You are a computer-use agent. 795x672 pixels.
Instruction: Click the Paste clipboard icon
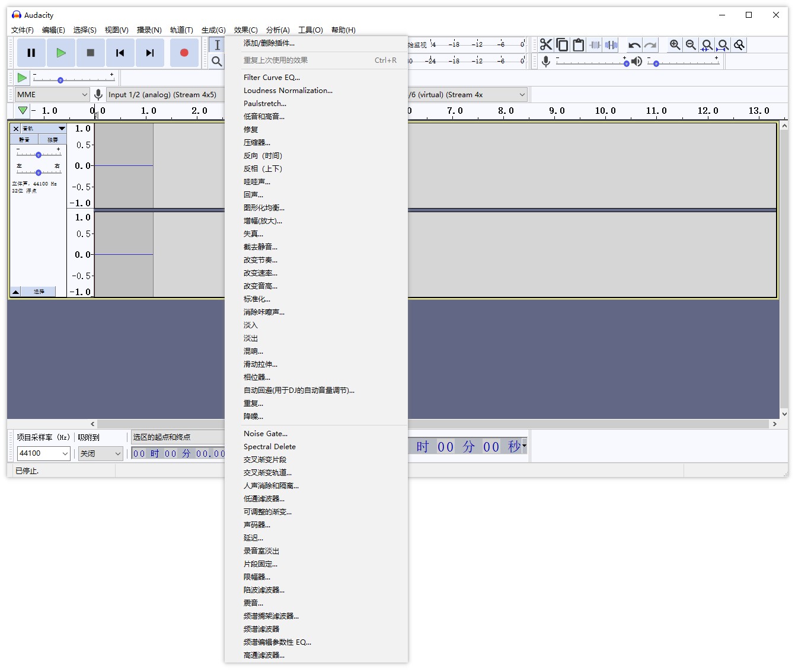coord(578,45)
